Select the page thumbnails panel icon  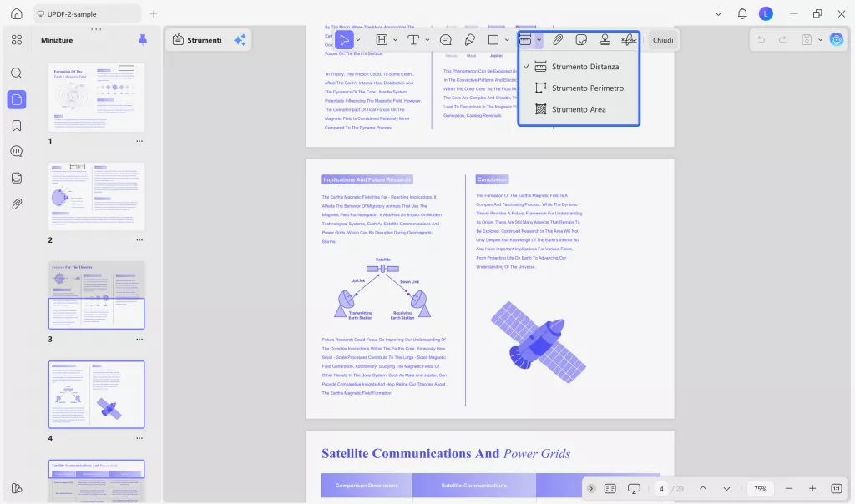click(x=17, y=99)
